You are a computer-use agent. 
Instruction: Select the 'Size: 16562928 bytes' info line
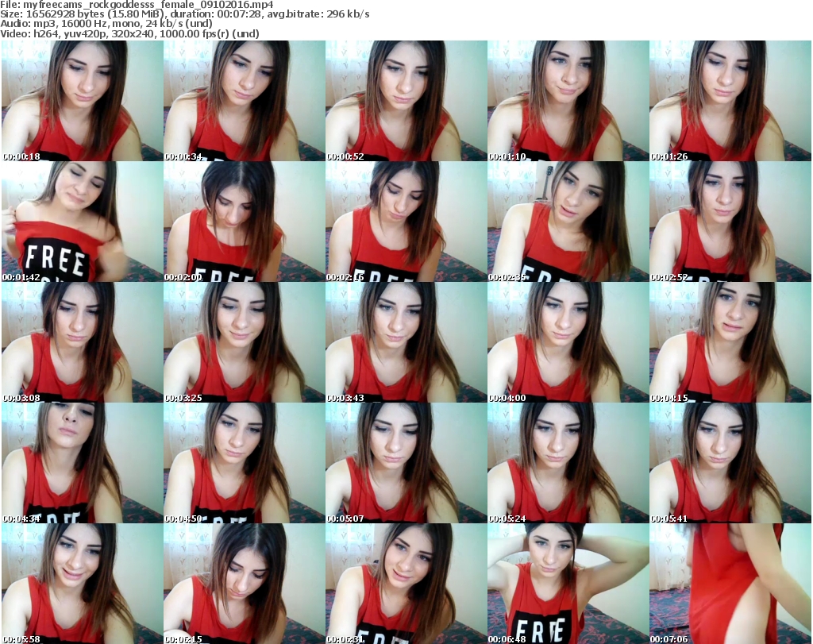click(184, 14)
